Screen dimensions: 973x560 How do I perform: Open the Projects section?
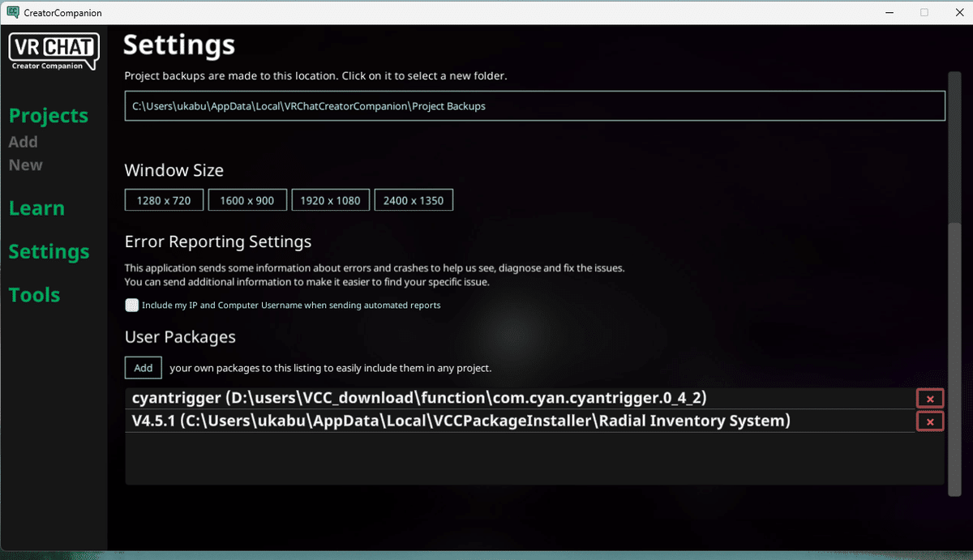tap(48, 116)
